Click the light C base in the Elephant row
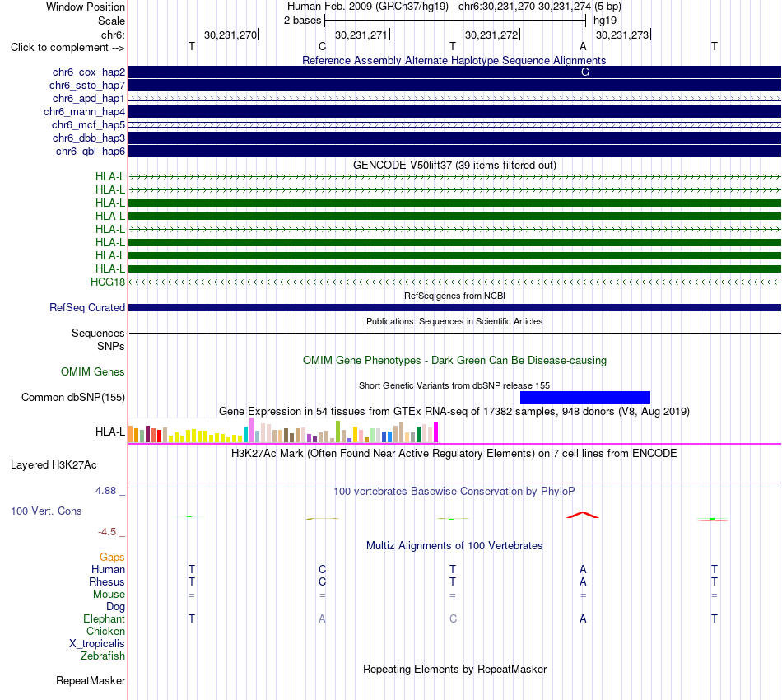 click(453, 618)
